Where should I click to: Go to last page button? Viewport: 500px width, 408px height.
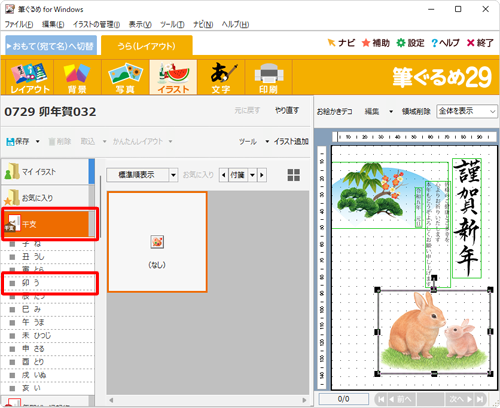coord(480,399)
